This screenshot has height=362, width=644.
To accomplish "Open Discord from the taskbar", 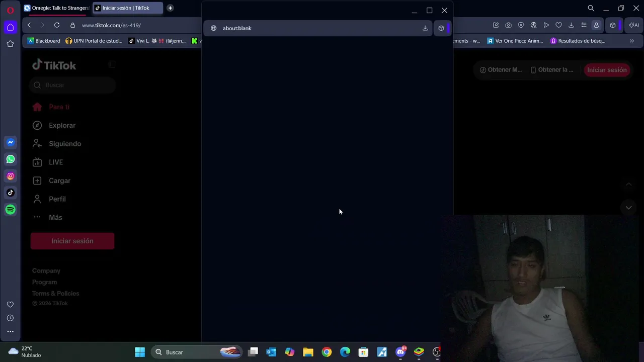I will [400, 352].
